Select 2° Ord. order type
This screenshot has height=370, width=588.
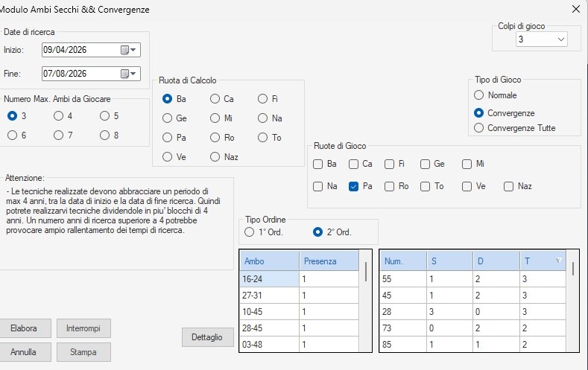click(317, 232)
